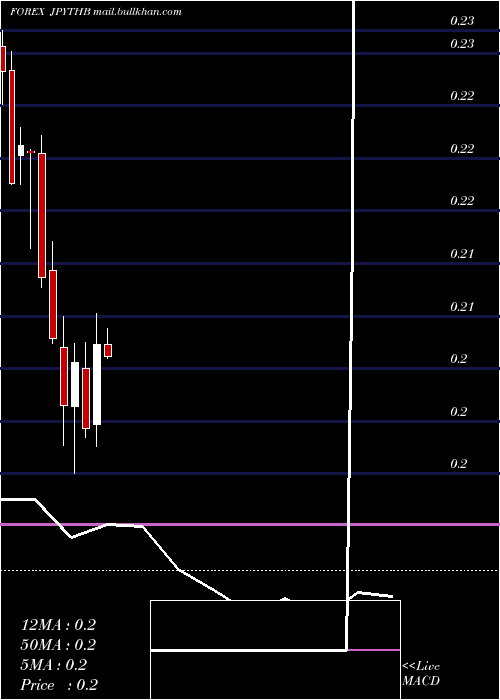Click the <<Live MACD label
The height and width of the screenshot is (700, 500).
[421, 674]
